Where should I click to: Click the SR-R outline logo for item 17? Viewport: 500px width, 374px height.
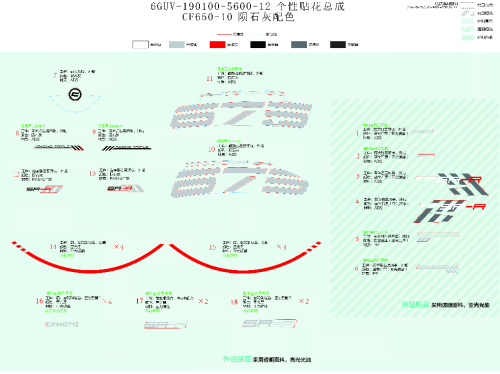point(166,325)
